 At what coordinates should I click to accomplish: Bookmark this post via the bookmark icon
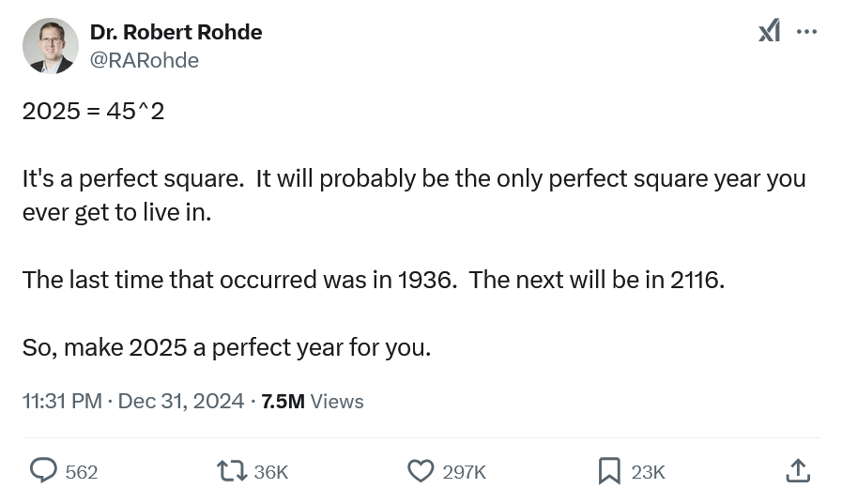point(609,470)
